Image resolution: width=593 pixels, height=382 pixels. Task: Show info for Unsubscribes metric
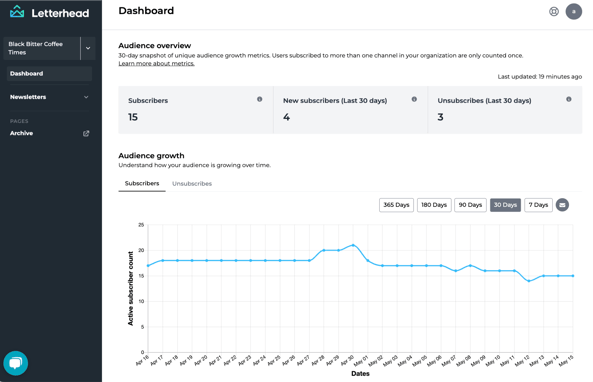pos(568,99)
